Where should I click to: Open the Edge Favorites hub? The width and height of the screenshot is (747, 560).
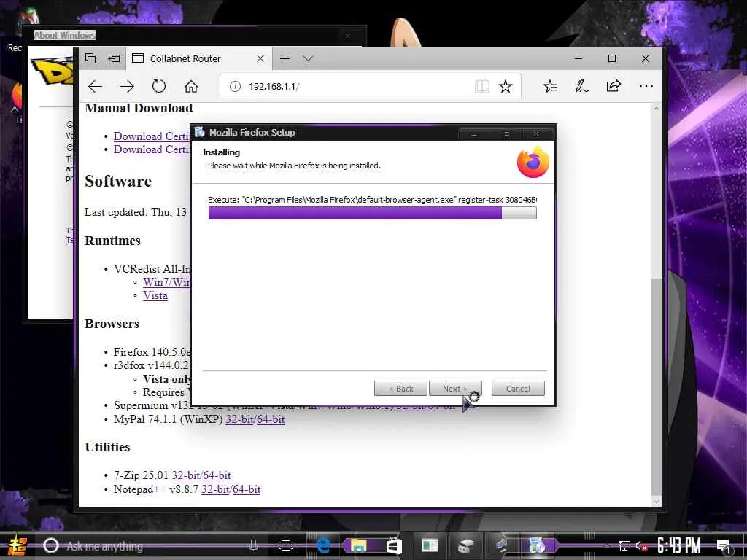pyautogui.click(x=550, y=86)
